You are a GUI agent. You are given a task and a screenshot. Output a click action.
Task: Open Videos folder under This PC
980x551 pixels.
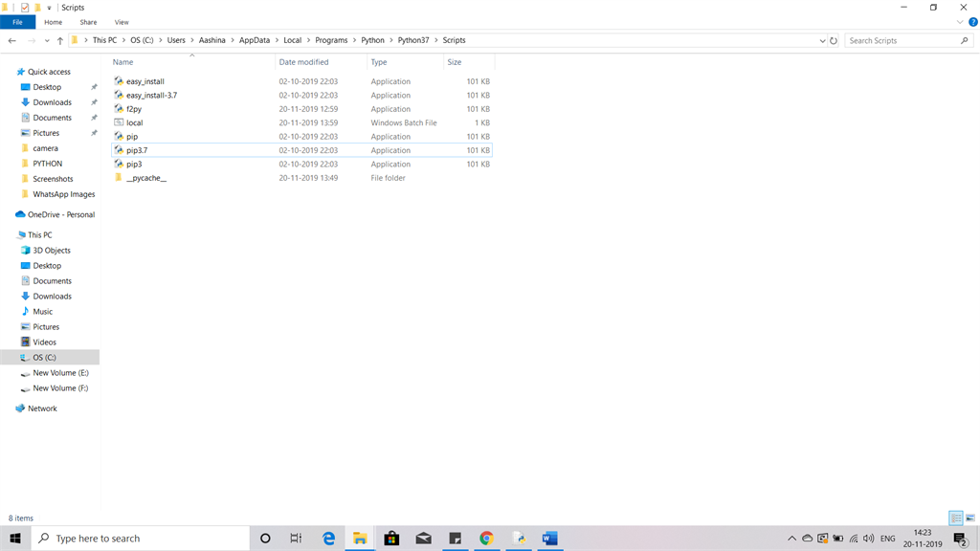pos(44,342)
